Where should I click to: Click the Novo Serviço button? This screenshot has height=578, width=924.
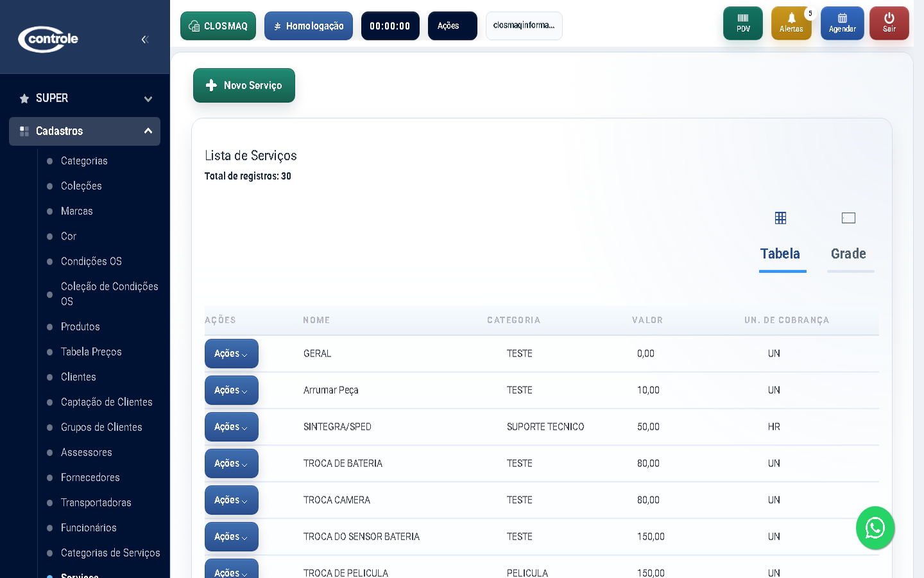tap(244, 85)
